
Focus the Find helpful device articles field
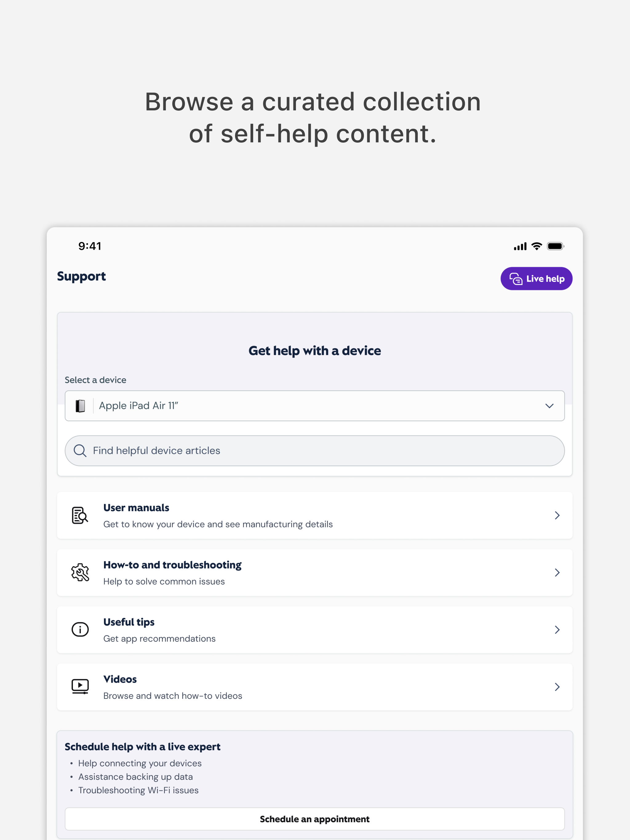tap(315, 451)
